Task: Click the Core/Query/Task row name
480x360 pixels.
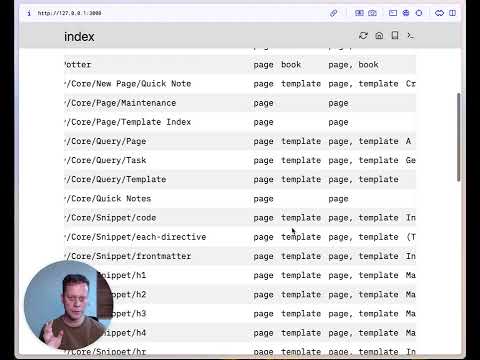Action: (105, 160)
